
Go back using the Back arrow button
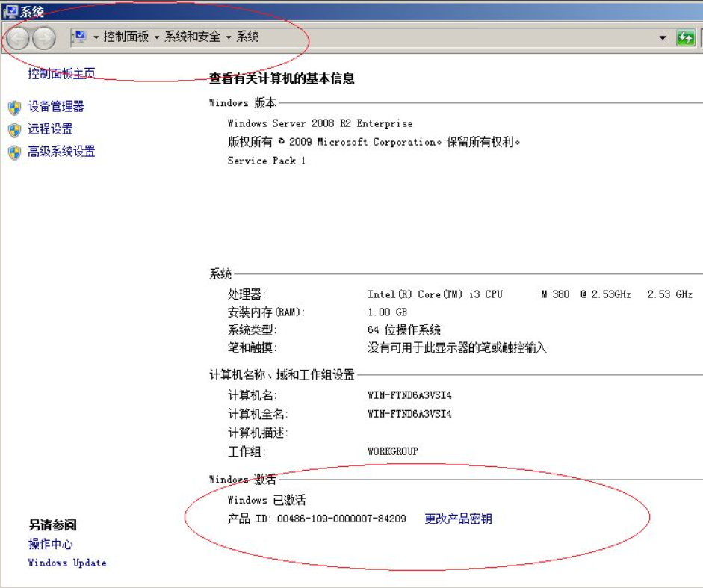click(19, 38)
